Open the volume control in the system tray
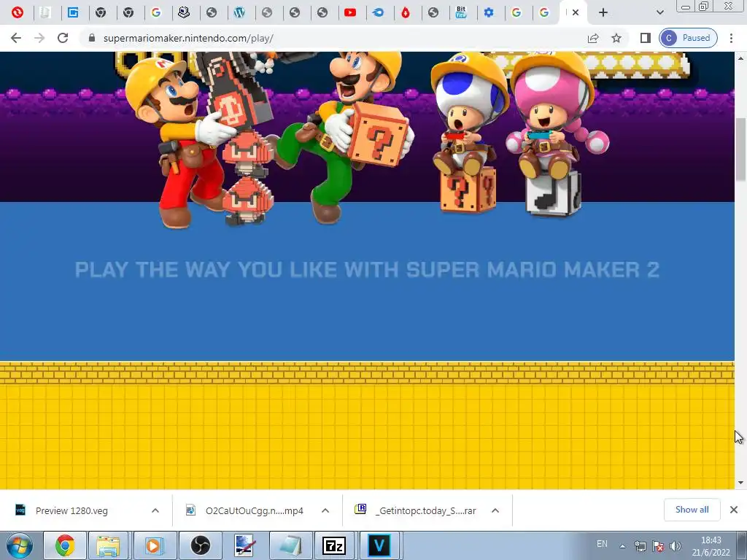 click(x=675, y=546)
